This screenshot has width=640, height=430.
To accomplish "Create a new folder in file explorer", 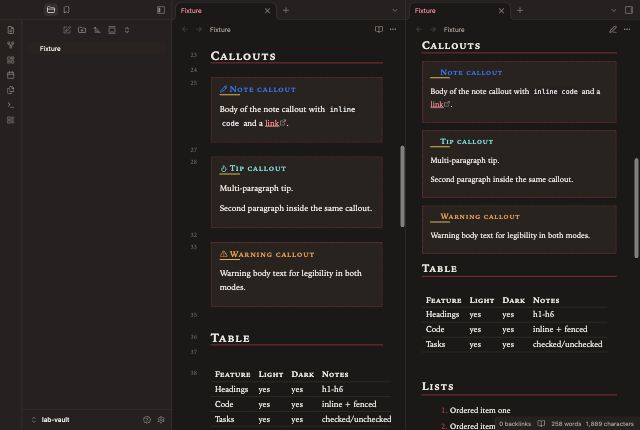I will click(x=82, y=30).
